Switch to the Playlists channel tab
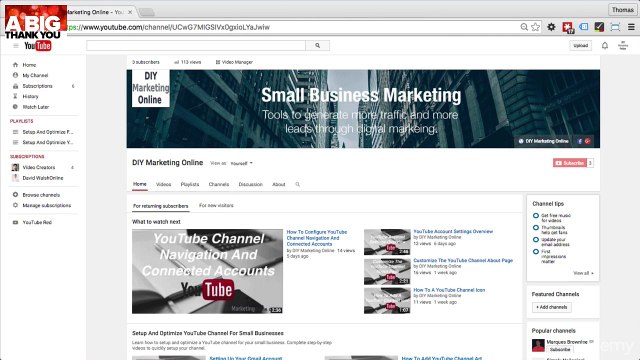Image resolution: width=640 pixels, height=360 pixels. click(x=190, y=184)
